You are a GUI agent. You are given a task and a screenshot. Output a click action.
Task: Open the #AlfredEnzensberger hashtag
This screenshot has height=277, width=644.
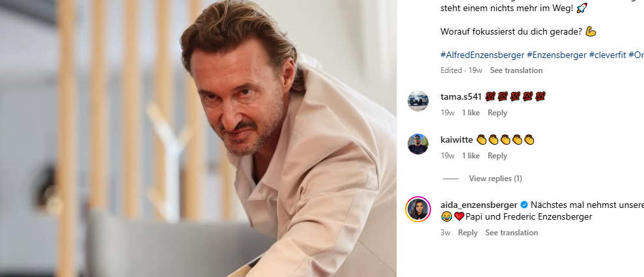click(482, 55)
